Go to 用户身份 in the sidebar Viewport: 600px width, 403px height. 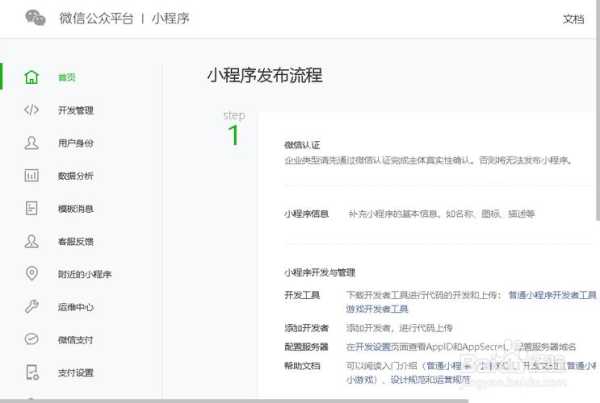pos(76,143)
